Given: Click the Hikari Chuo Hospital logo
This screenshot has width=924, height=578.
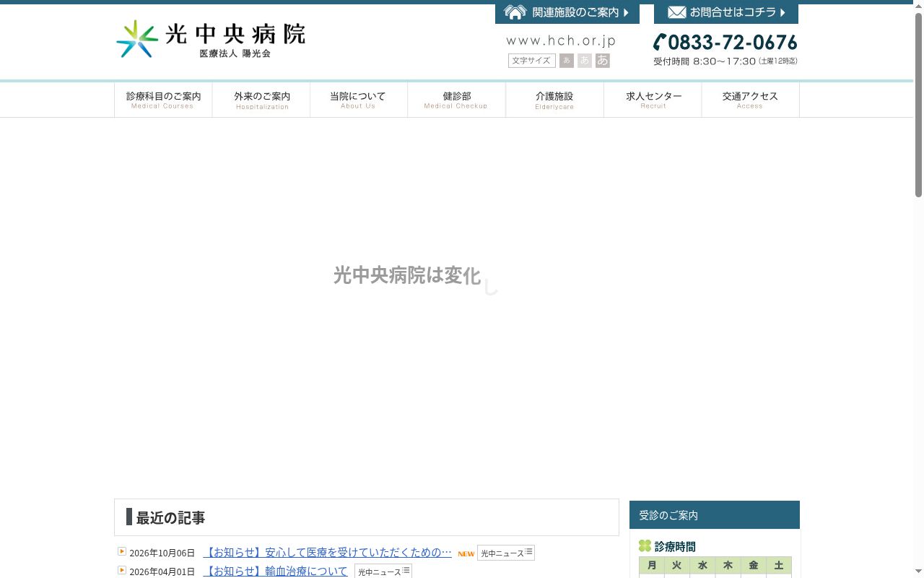Looking at the screenshot, I should click(211, 39).
